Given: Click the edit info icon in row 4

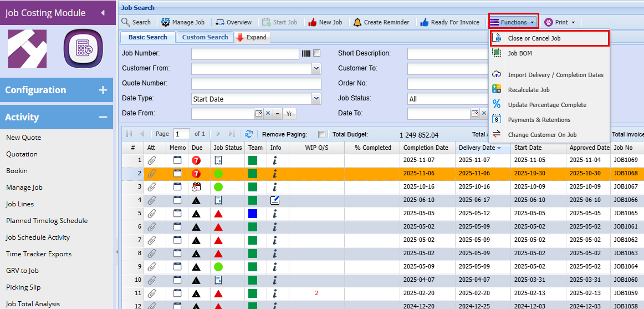Looking at the screenshot, I should (275, 200).
